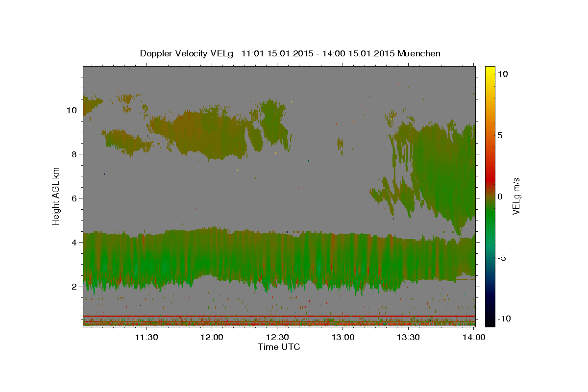Click the colorbar value 10 label

(x=503, y=74)
